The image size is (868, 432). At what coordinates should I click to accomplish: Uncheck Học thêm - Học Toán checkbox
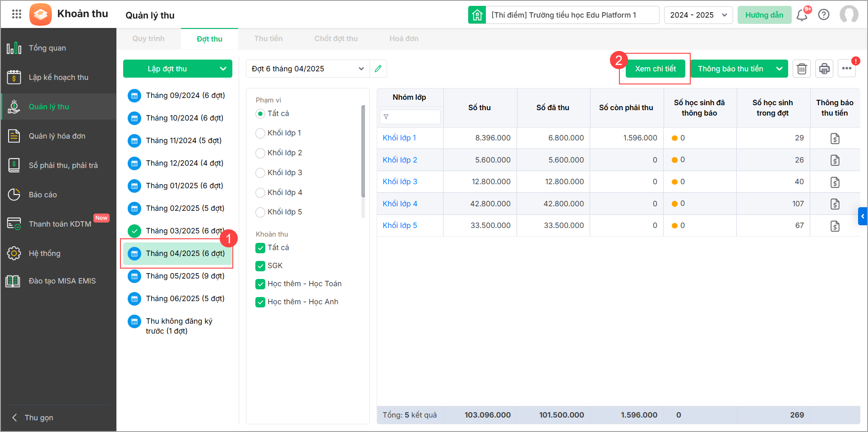point(260,284)
